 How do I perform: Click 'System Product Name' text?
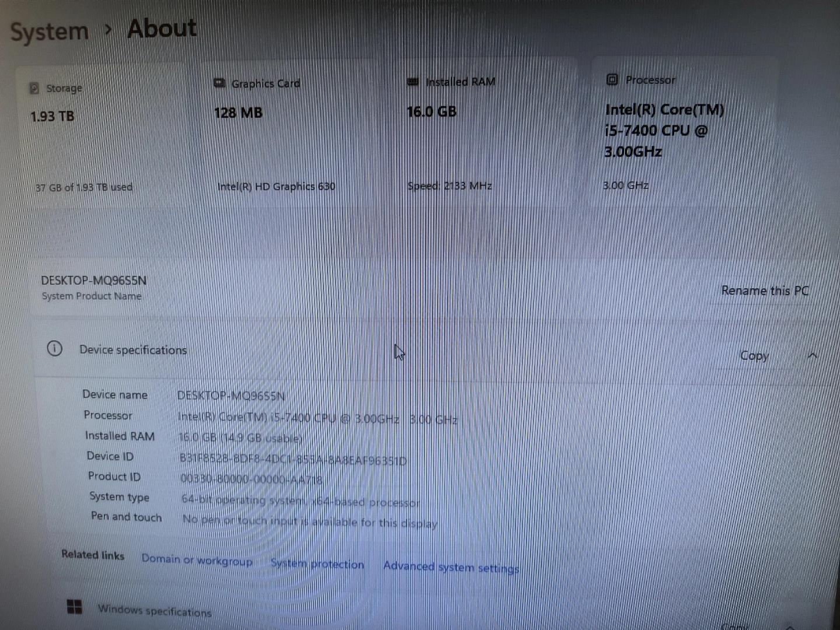click(92, 296)
